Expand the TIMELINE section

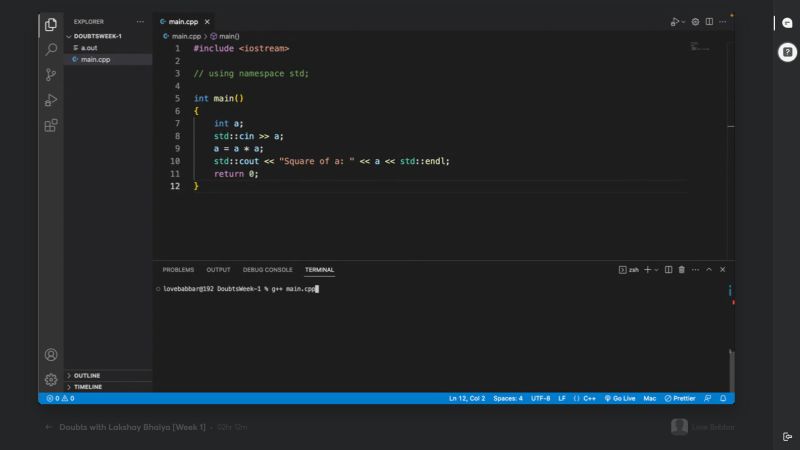[x=87, y=387]
